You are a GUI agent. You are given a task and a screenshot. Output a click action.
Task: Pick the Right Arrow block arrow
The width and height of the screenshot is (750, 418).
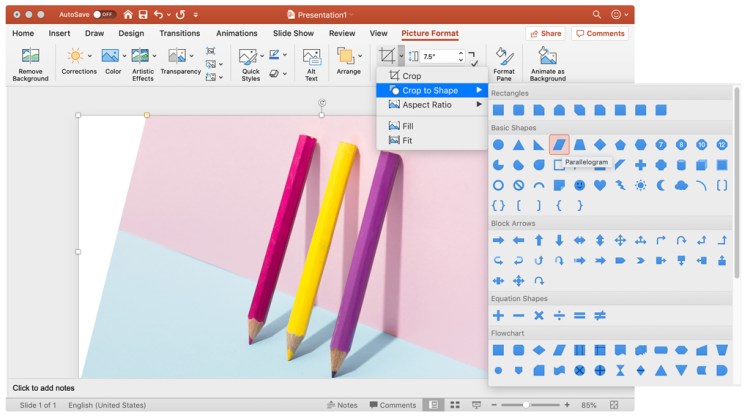[498, 240]
